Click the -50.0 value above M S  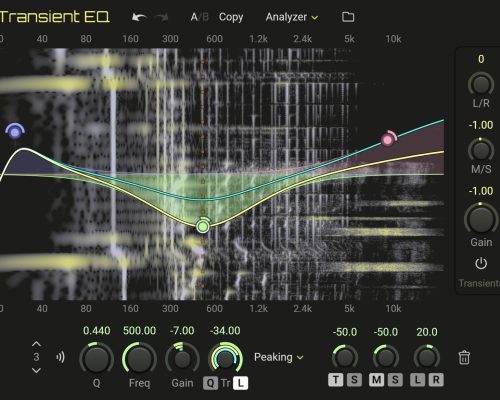click(386, 332)
